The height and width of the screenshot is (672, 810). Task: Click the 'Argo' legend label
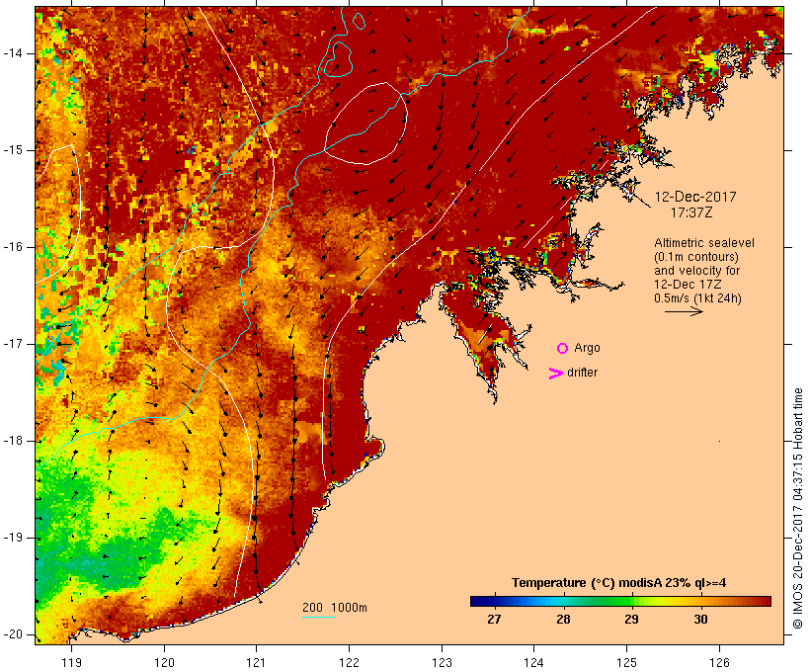[588, 348]
